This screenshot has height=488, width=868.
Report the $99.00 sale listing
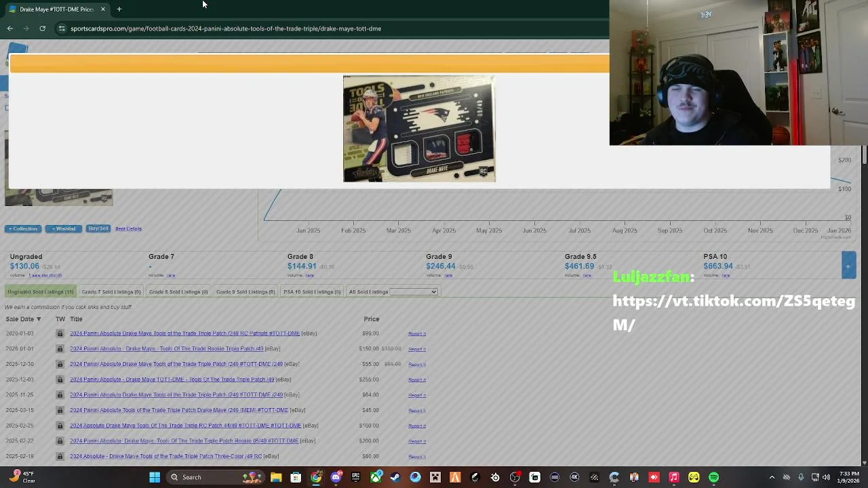(417, 334)
